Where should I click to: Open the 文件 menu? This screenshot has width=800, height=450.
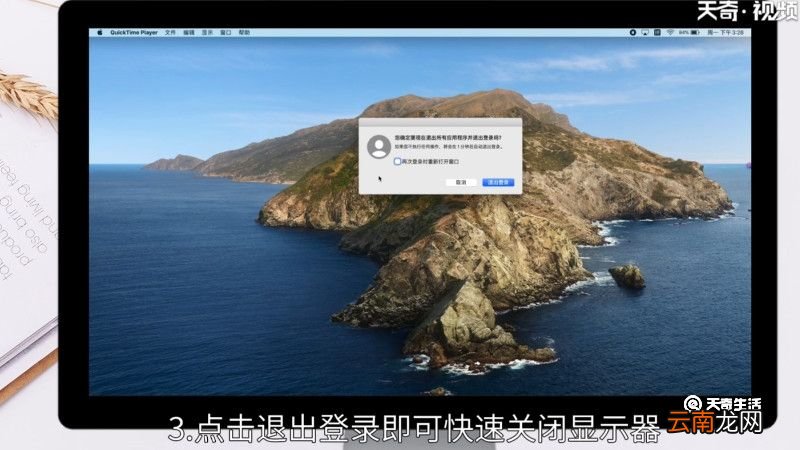170,32
